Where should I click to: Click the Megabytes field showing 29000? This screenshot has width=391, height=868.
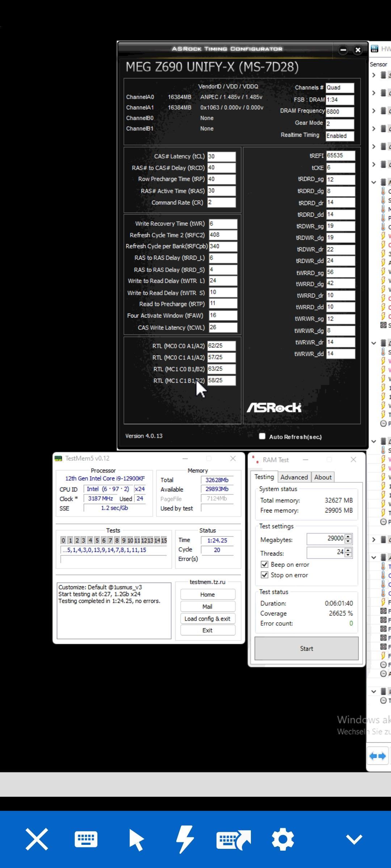tap(326, 539)
